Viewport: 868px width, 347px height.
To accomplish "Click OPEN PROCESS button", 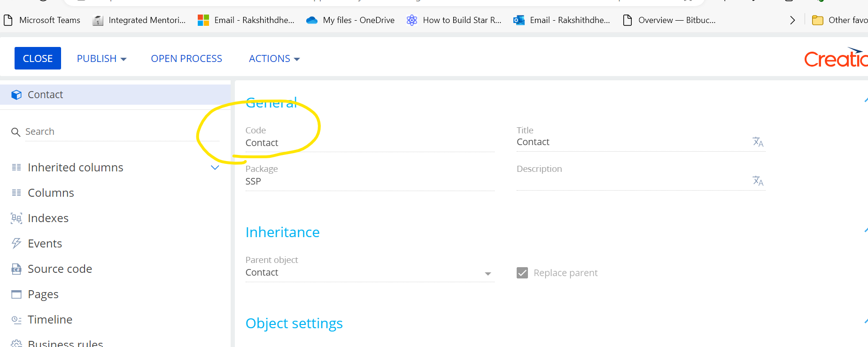I will point(186,59).
